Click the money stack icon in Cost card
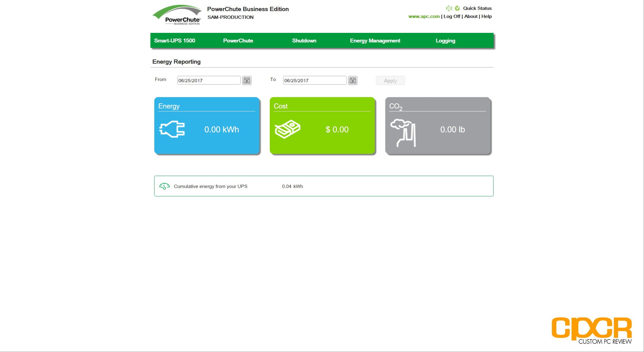 (x=287, y=129)
